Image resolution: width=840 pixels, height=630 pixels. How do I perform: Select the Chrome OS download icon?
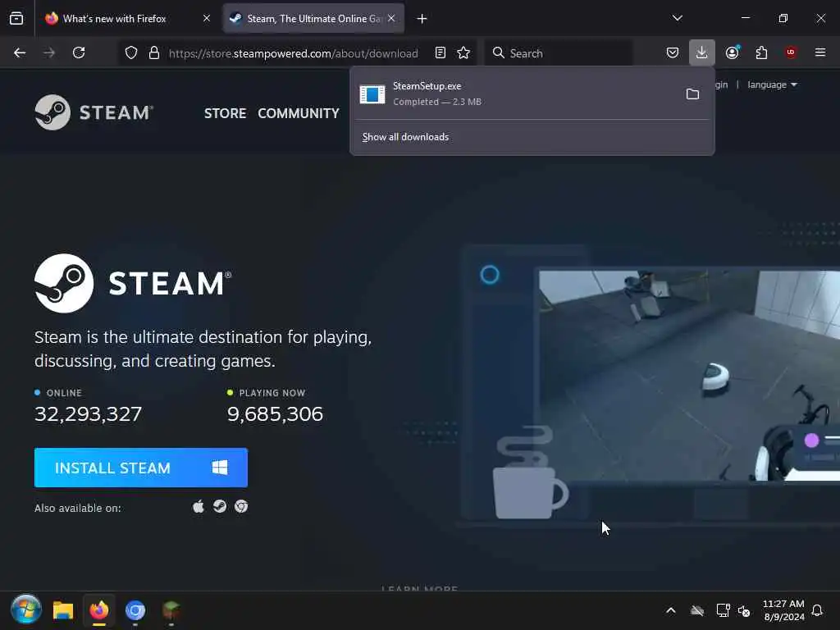coord(241,507)
